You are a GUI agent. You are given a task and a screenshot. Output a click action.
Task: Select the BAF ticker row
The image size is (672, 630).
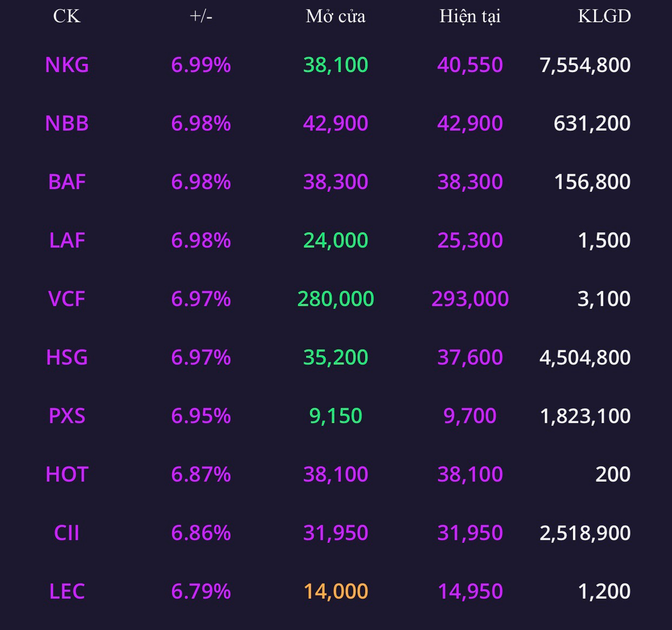[67, 182]
